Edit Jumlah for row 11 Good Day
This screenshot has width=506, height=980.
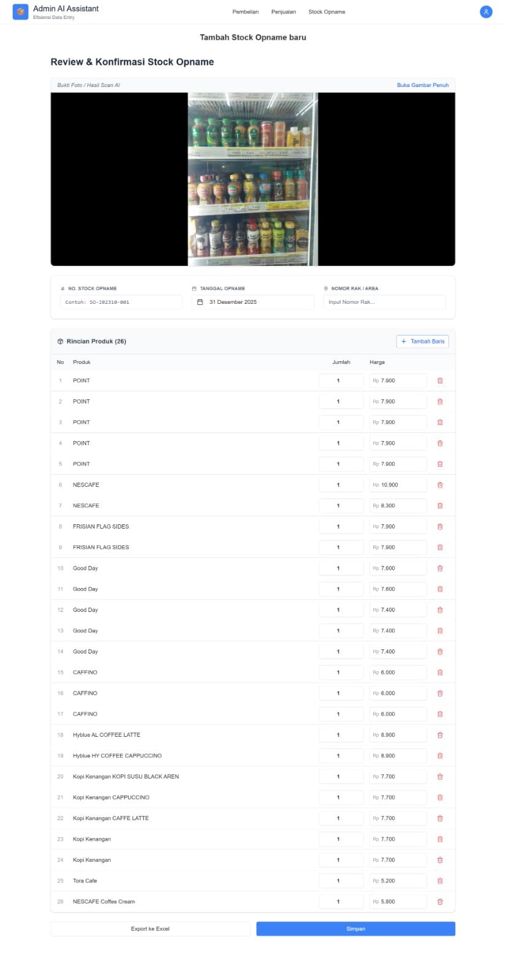coord(341,589)
